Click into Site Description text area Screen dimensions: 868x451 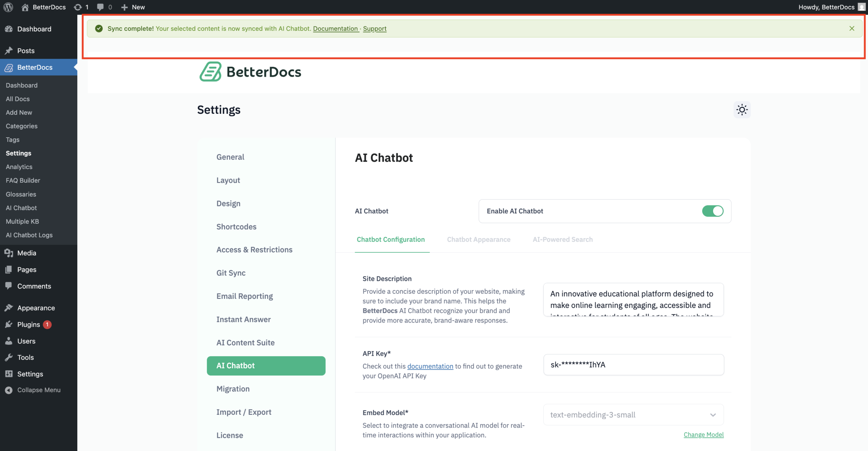click(x=633, y=300)
